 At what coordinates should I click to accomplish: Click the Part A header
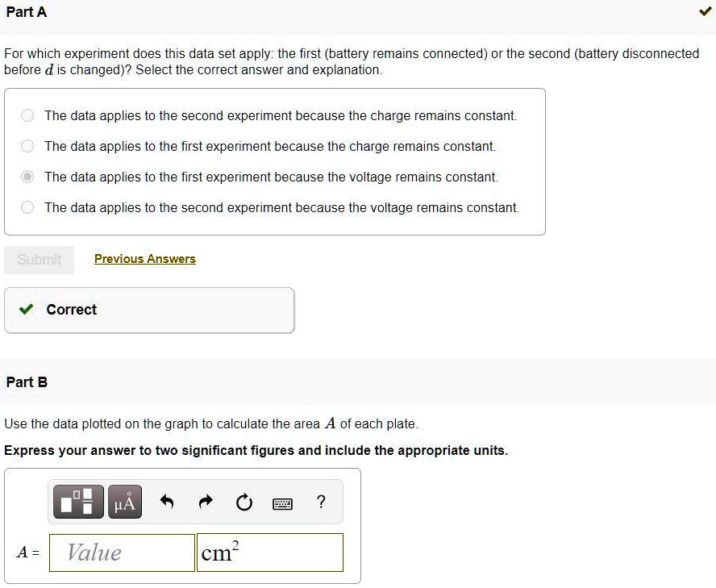pos(27,12)
